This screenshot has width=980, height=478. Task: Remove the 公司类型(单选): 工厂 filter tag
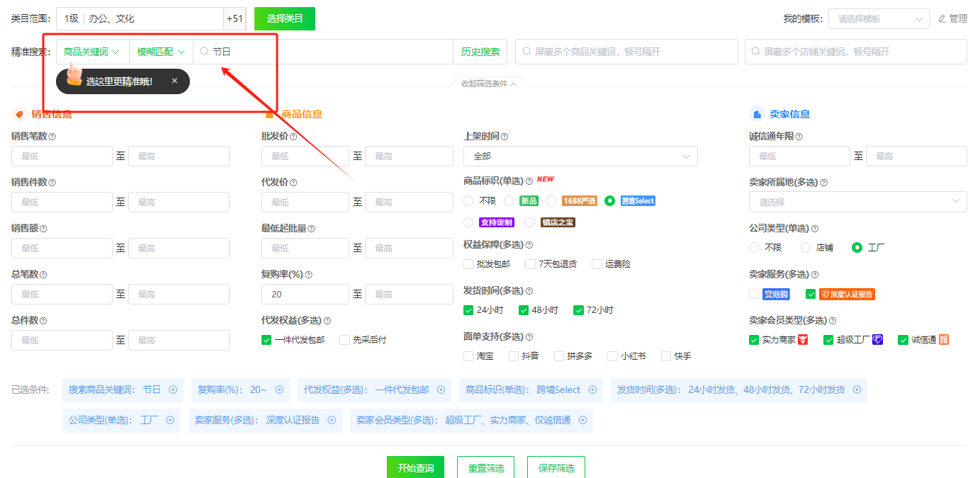pyautogui.click(x=169, y=420)
